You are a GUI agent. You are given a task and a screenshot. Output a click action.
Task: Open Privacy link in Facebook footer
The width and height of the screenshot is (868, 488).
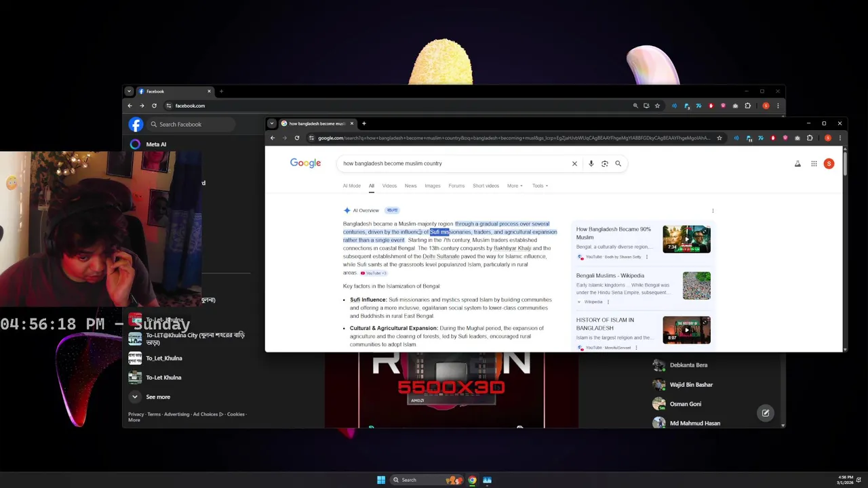click(136, 414)
